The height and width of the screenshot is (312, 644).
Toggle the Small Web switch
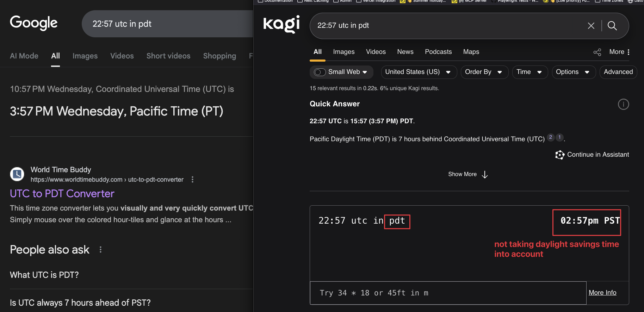[320, 72]
